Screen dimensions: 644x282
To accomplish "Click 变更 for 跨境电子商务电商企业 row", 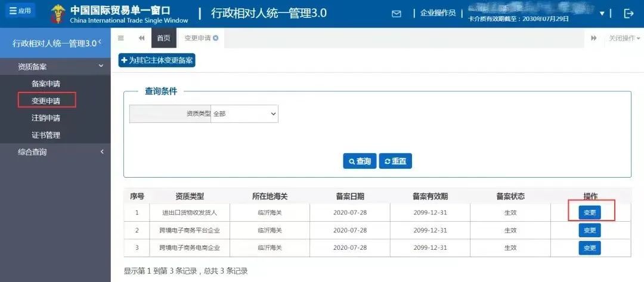I will (x=590, y=248).
